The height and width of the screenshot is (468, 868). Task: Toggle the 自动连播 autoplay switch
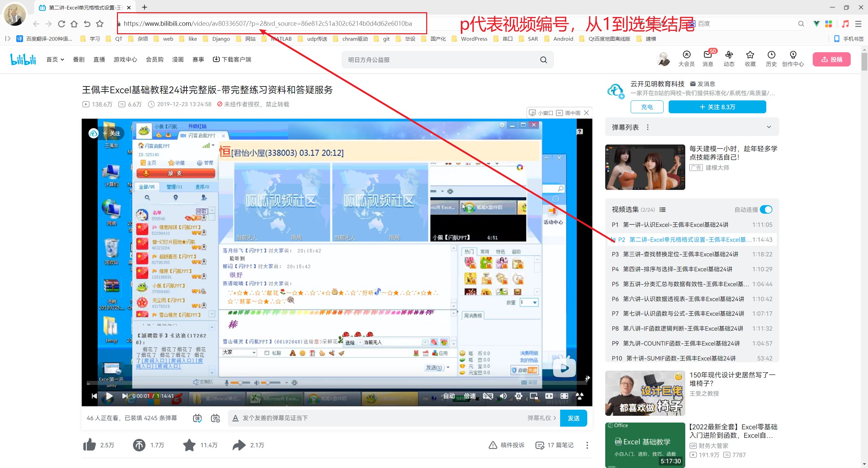(766, 210)
